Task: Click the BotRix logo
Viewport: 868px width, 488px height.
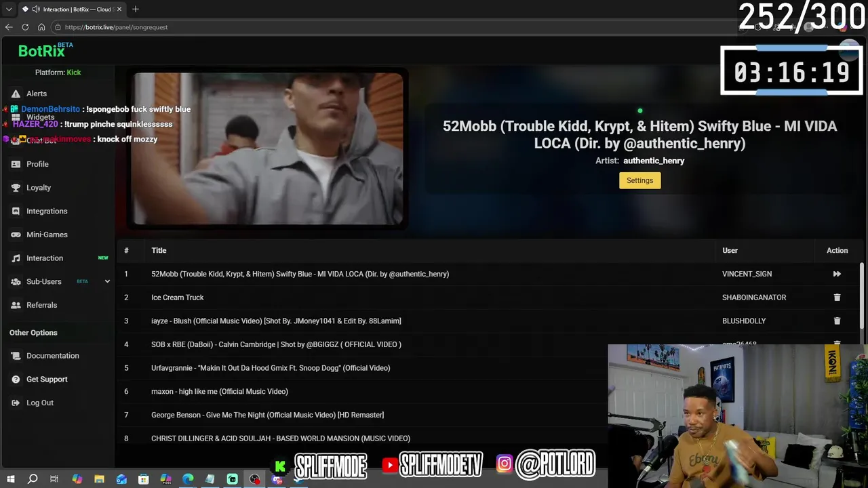Action: tap(45, 50)
